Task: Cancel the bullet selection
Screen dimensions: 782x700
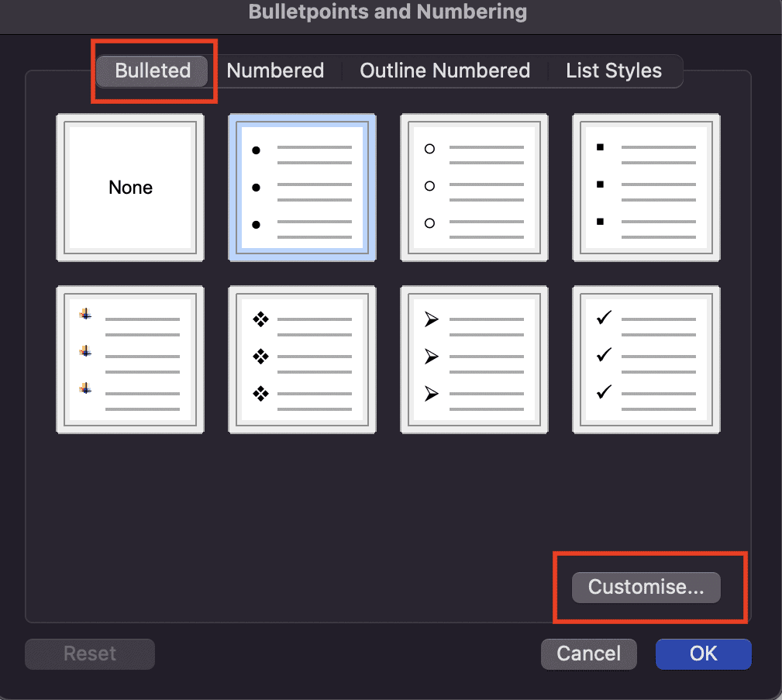Action: 588,653
